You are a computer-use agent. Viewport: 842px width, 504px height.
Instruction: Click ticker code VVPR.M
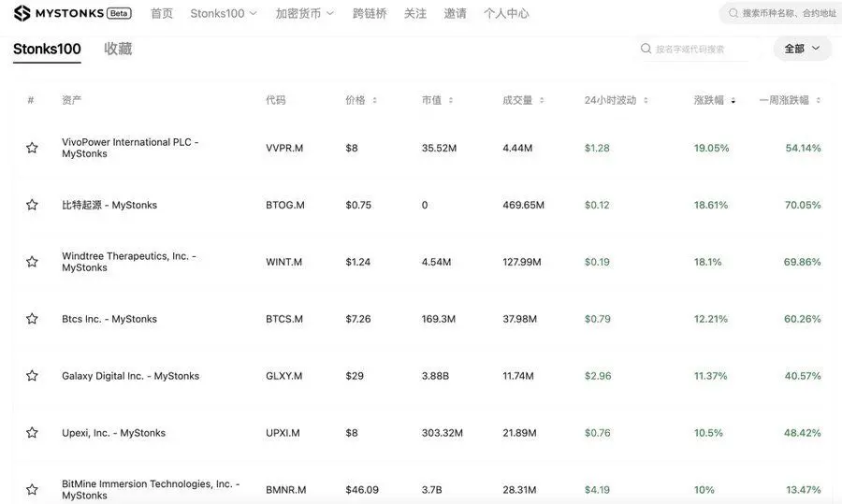pyautogui.click(x=284, y=148)
